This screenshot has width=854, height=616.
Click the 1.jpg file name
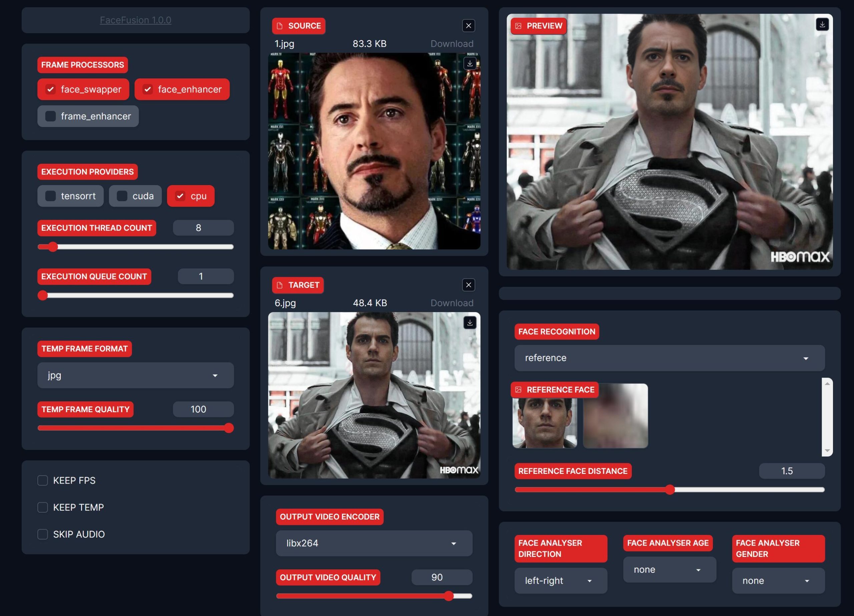284,44
